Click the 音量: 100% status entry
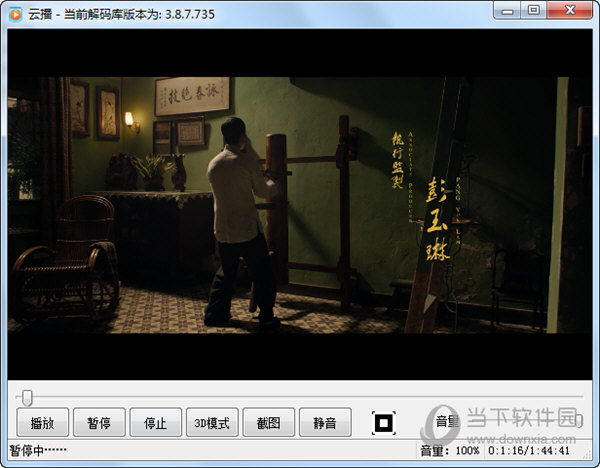 450,450
